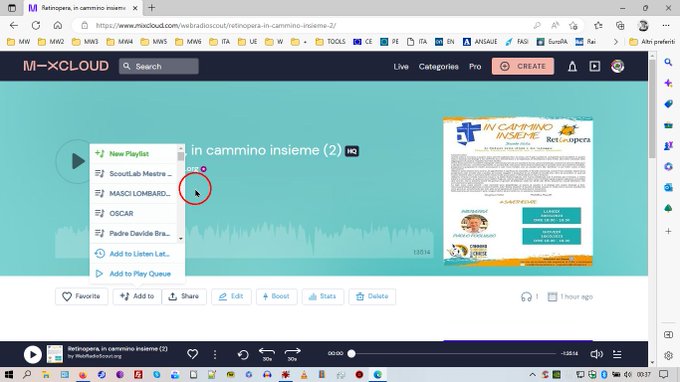
Task: Open the Categories link in header
Action: pos(438,66)
